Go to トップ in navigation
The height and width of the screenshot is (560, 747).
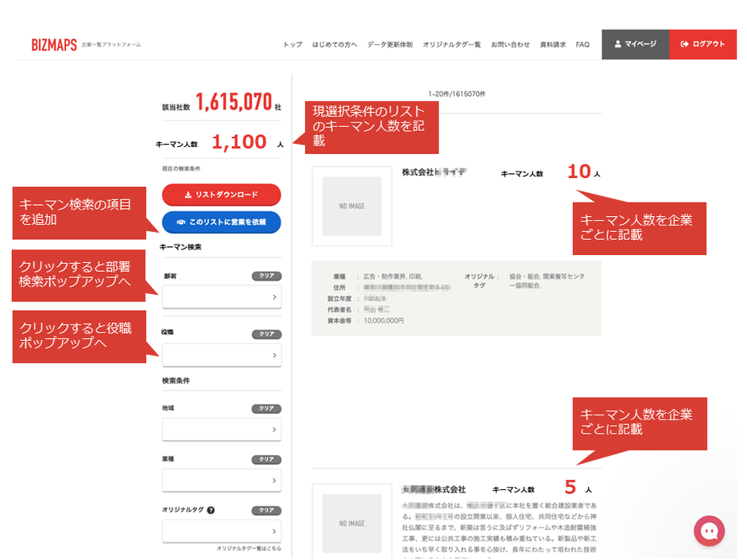click(292, 44)
